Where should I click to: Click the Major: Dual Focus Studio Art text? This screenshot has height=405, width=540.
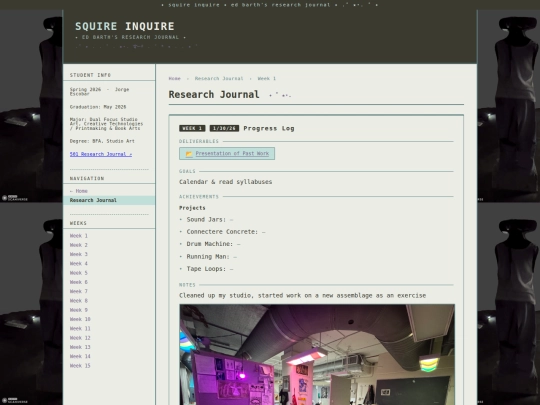point(106,124)
